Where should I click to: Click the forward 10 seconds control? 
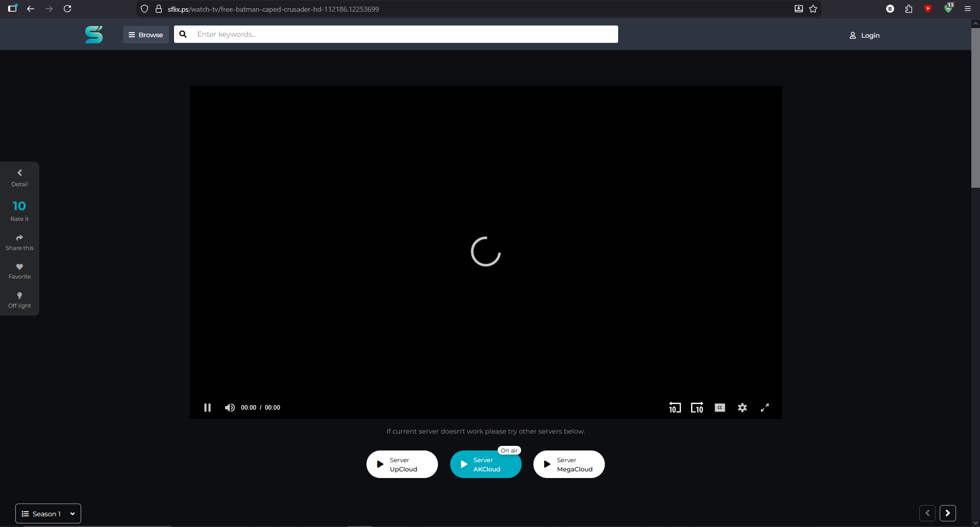click(x=697, y=408)
